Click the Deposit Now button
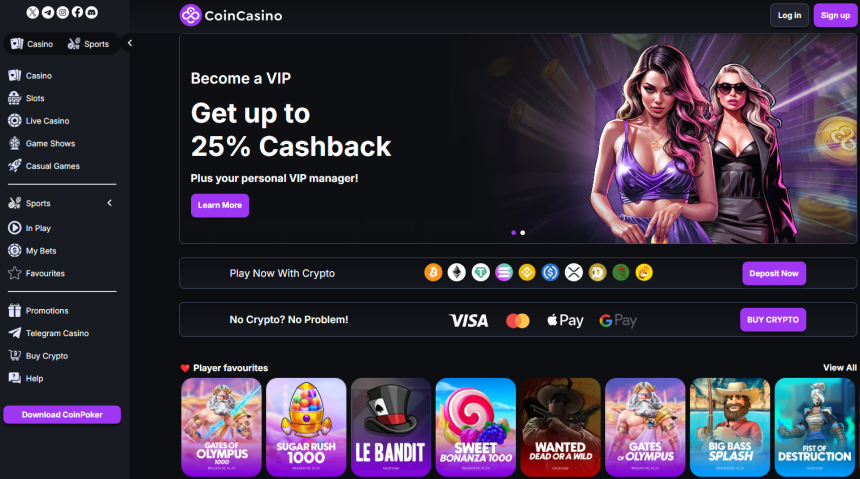 (774, 273)
